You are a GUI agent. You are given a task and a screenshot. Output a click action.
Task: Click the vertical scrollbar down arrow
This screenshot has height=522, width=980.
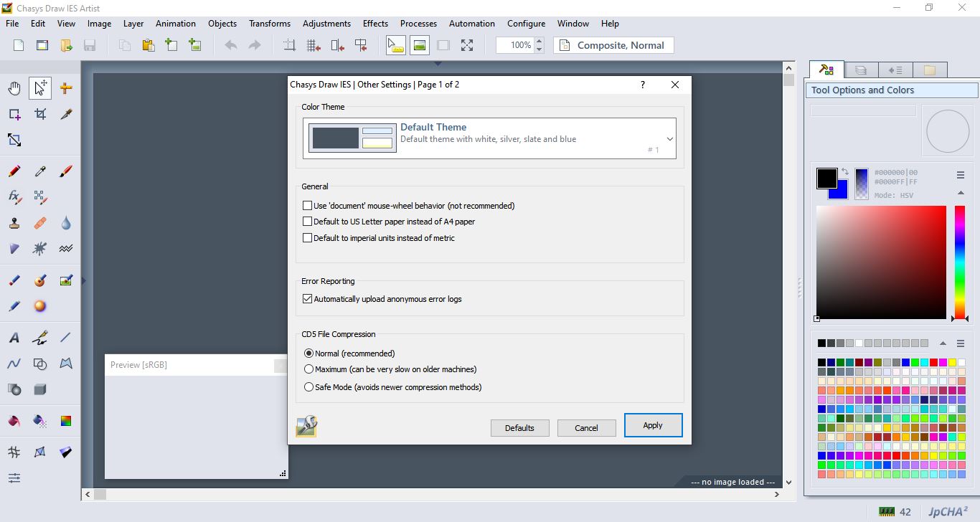coord(789,483)
